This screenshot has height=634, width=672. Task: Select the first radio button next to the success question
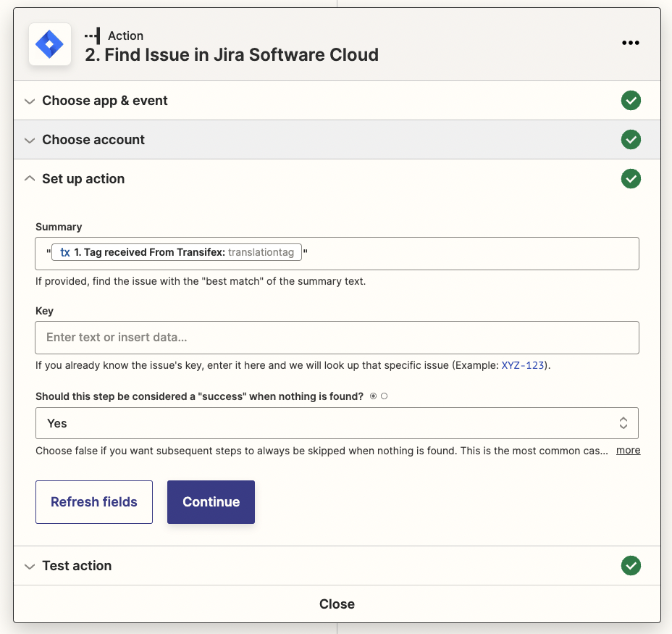point(372,396)
